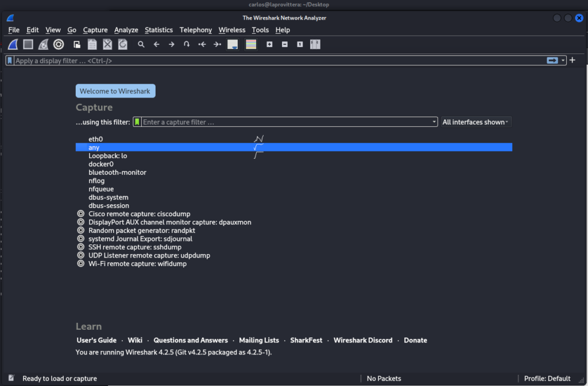Click the Welcome to Wireshark button

(115, 91)
